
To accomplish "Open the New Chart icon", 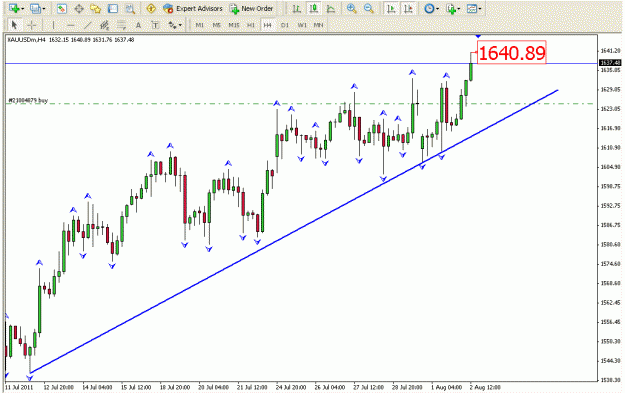I will click(14, 8).
